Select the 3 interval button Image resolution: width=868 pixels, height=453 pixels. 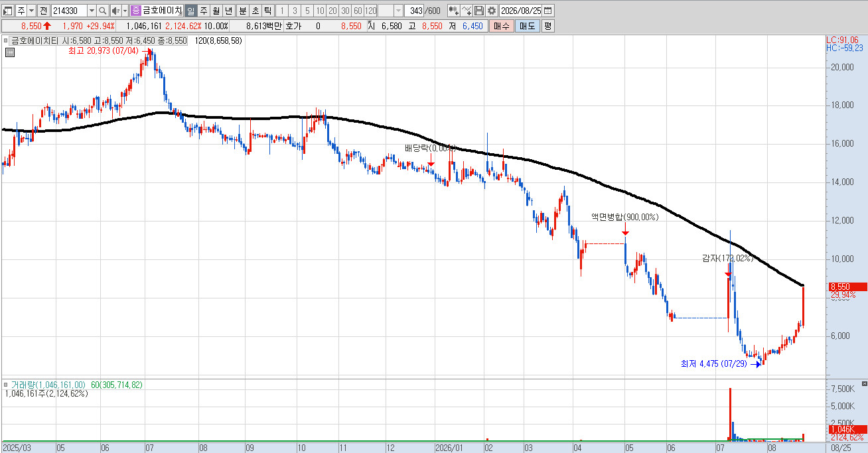point(295,11)
